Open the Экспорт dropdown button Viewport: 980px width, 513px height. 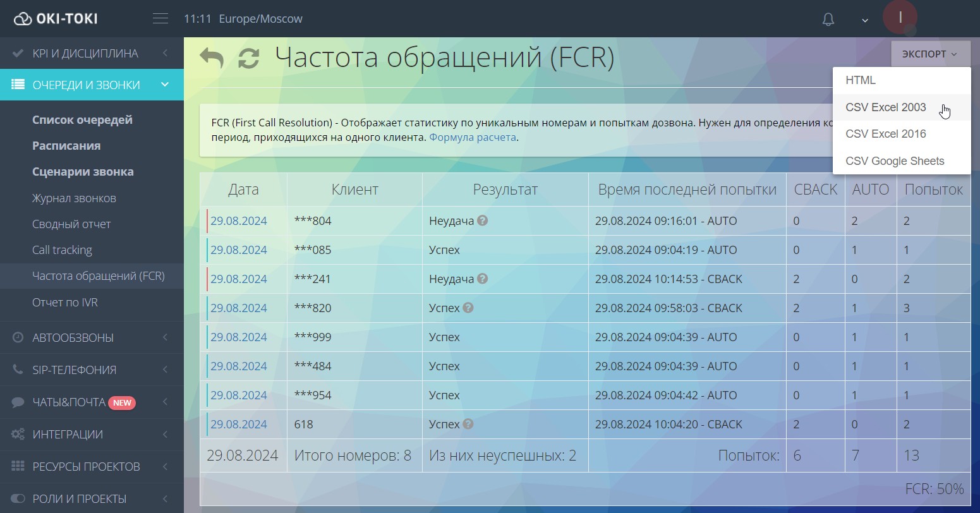tap(930, 54)
